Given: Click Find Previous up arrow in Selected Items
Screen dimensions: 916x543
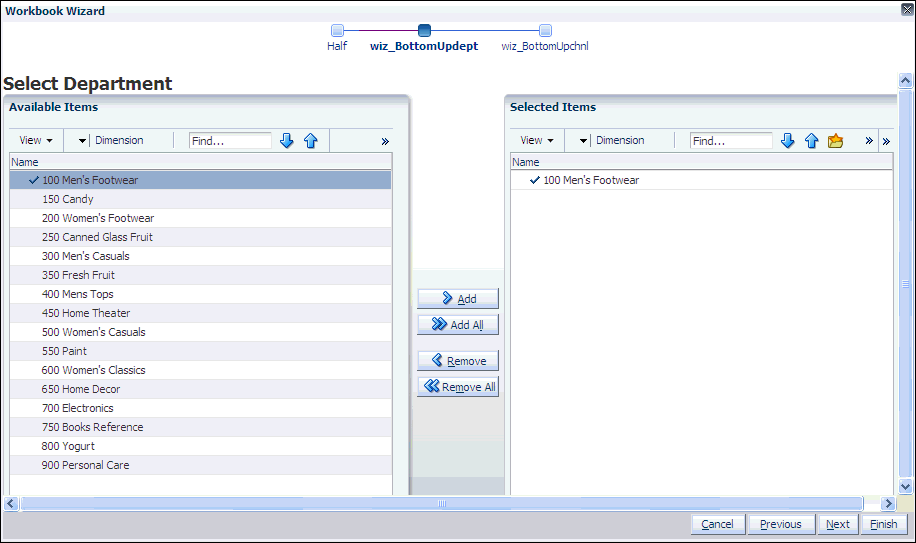Looking at the screenshot, I should click(811, 141).
